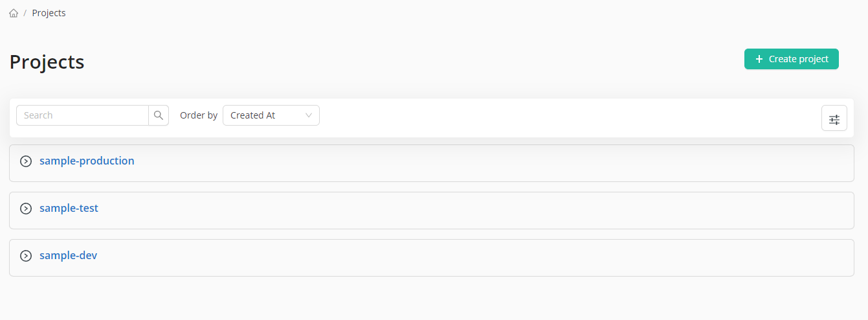Click the Order by label
Viewport: 868px width, 320px height.
[199, 115]
